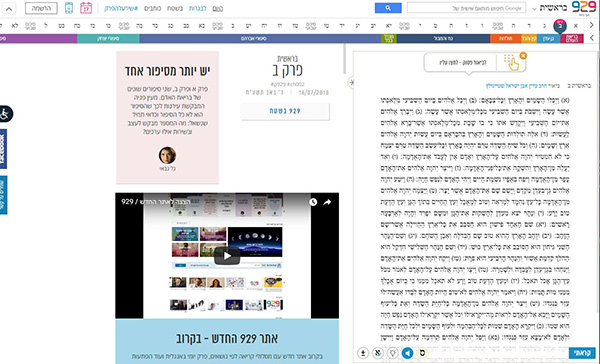
Task: Toggle the vowel marks (nikud) icon
Action: tap(378, 353)
